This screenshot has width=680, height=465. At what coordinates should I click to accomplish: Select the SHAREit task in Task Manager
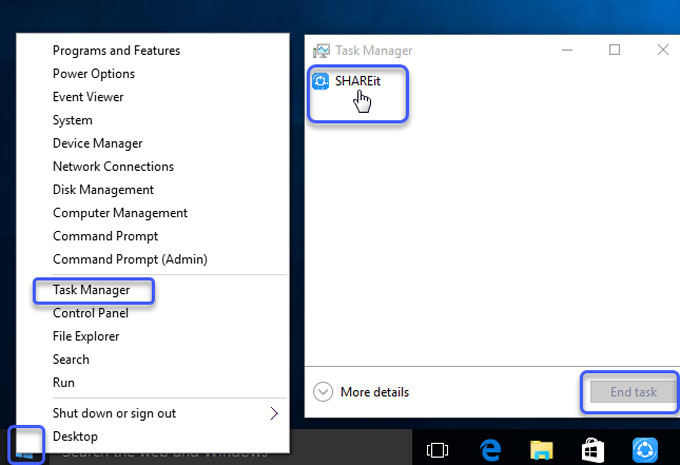pos(357,81)
